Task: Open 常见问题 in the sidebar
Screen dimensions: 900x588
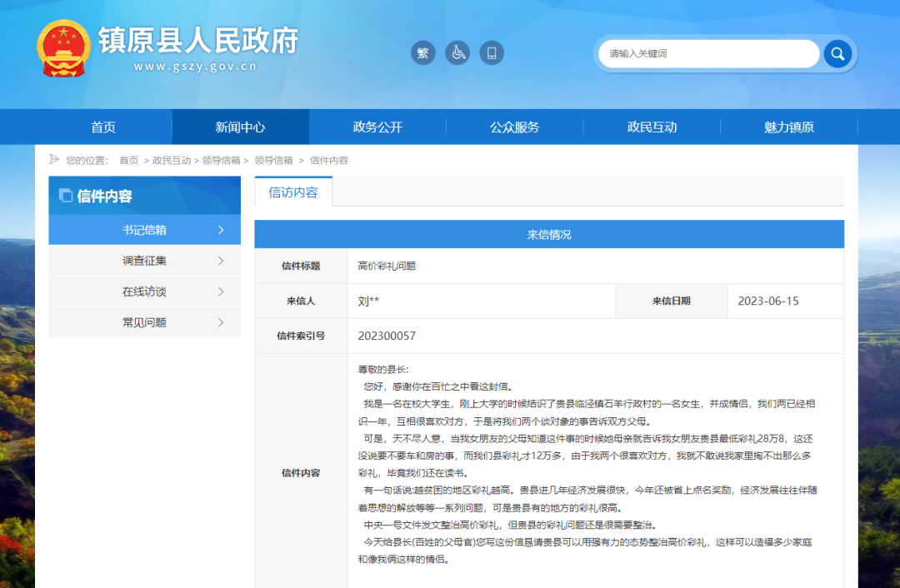Action: click(144, 322)
